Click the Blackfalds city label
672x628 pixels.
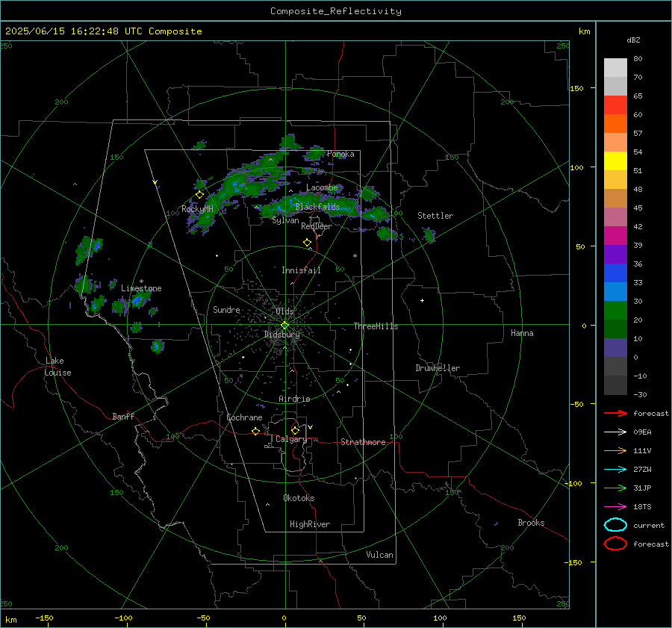(317, 207)
